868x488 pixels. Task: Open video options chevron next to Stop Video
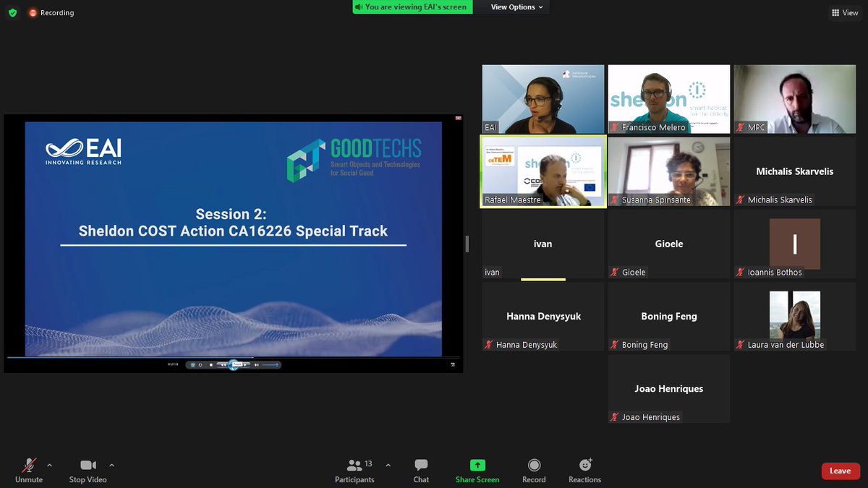(111, 465)
